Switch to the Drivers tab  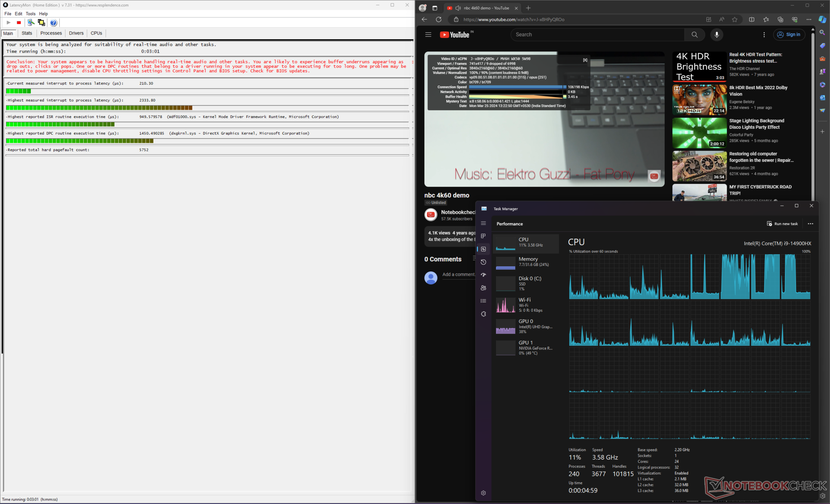coord(76,33)
